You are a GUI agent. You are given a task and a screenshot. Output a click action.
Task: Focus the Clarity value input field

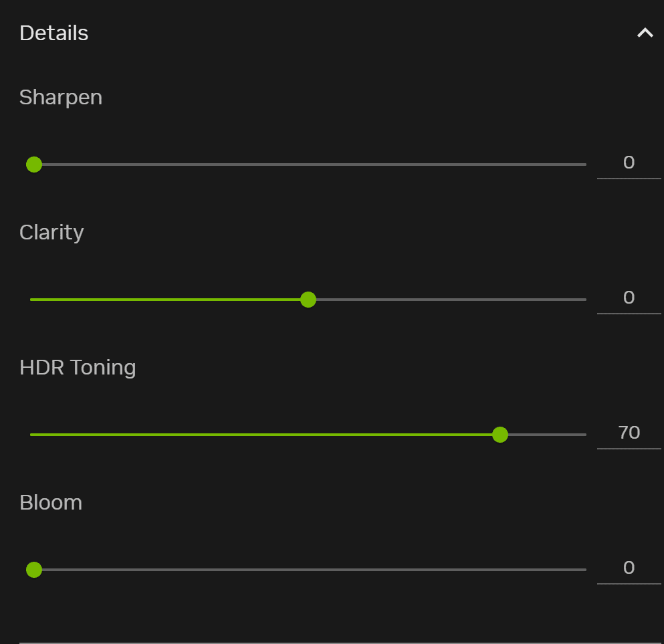[629, 298]
